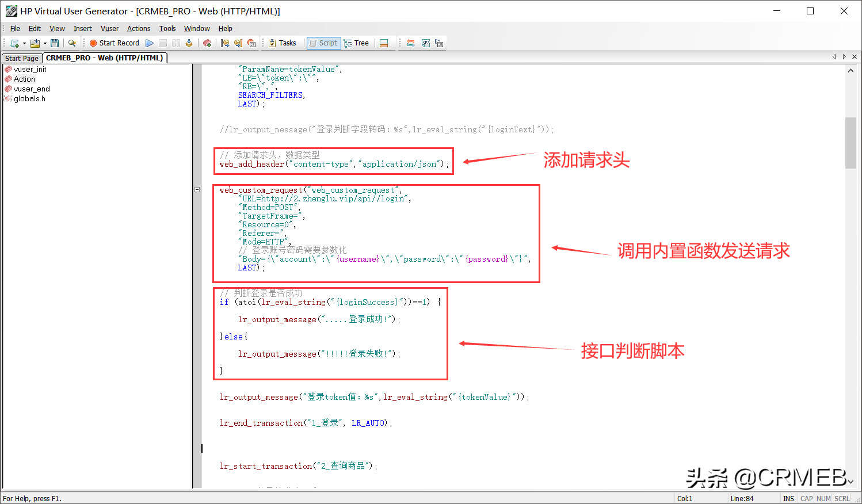Click the "Method=POST" code line
862x504 pixels.
pos(269,207)
